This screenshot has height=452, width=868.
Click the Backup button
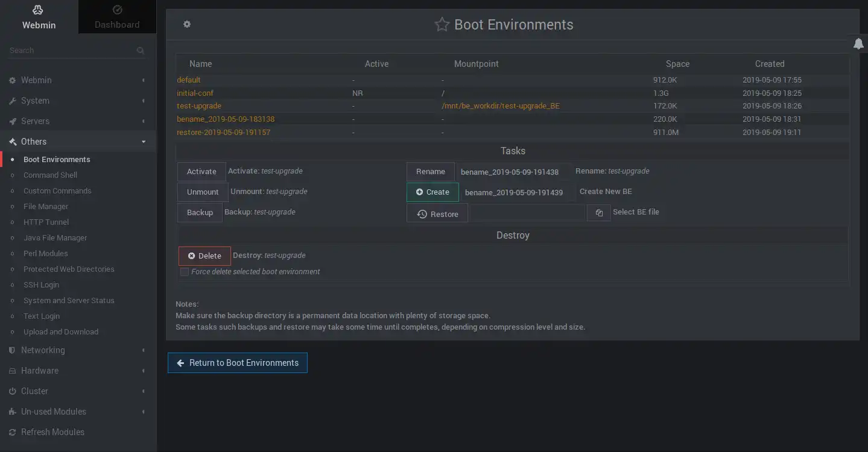(200, 213)
